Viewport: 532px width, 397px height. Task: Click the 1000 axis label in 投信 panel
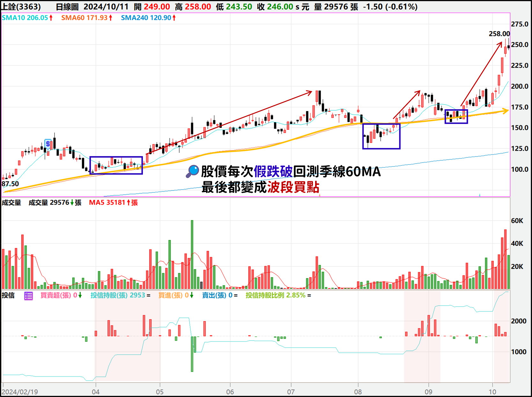519,352
